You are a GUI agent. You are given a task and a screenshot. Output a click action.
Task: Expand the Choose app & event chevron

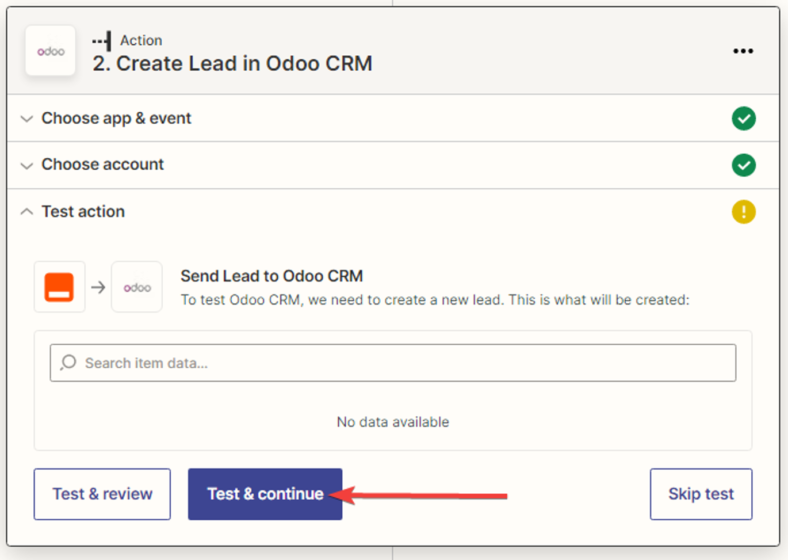click(27, 119)
